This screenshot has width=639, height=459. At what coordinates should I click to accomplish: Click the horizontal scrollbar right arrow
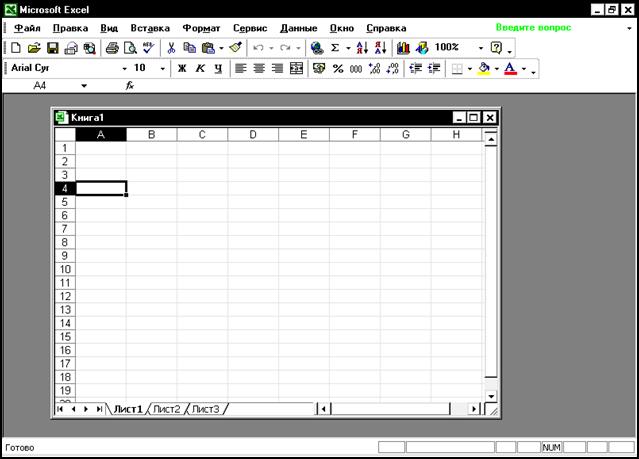tap(474, 408)
